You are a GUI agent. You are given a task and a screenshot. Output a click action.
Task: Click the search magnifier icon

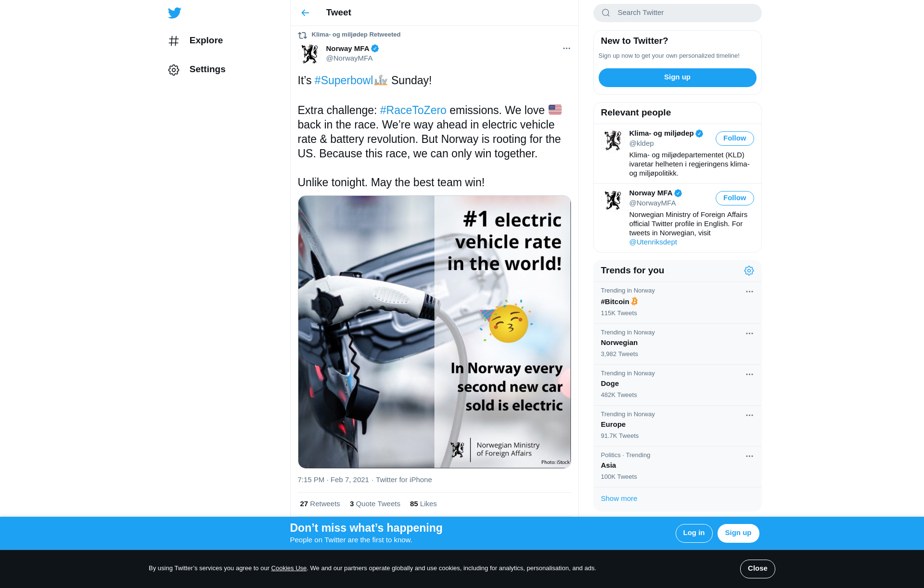(x=606, y=13)
